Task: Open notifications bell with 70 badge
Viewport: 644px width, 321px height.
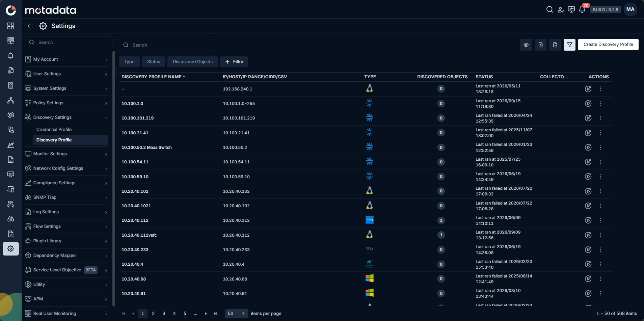Action: point(582,9)
